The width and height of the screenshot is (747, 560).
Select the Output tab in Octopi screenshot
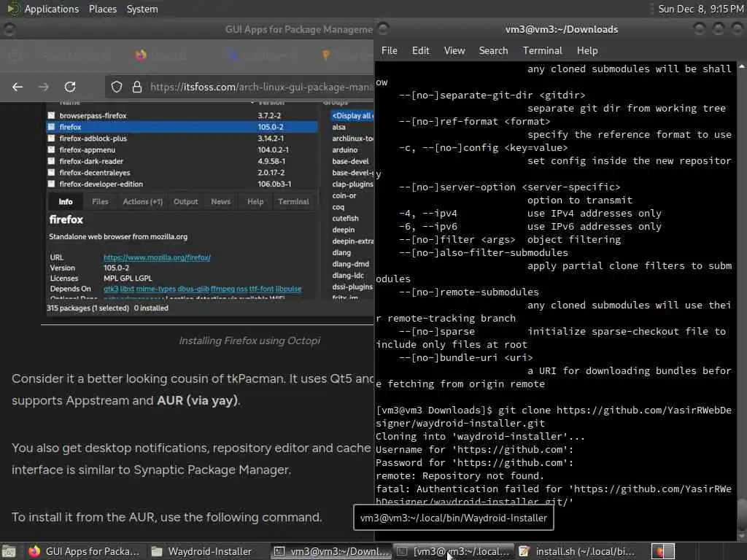[185, 202]
